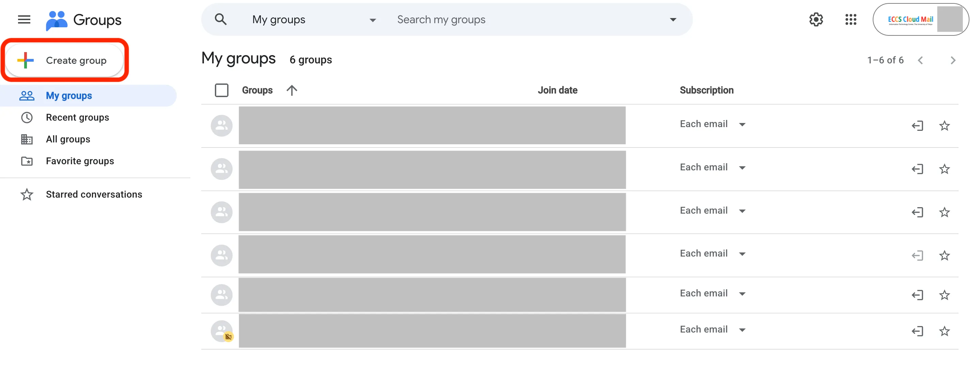Viewport: 980px width, 385px height.
Task: Toggle the favorite star on the third group
Action: [x=944, y=212]
